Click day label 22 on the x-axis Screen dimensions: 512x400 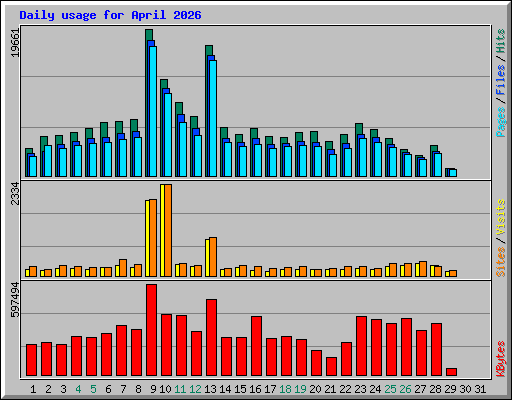(345, 389)
